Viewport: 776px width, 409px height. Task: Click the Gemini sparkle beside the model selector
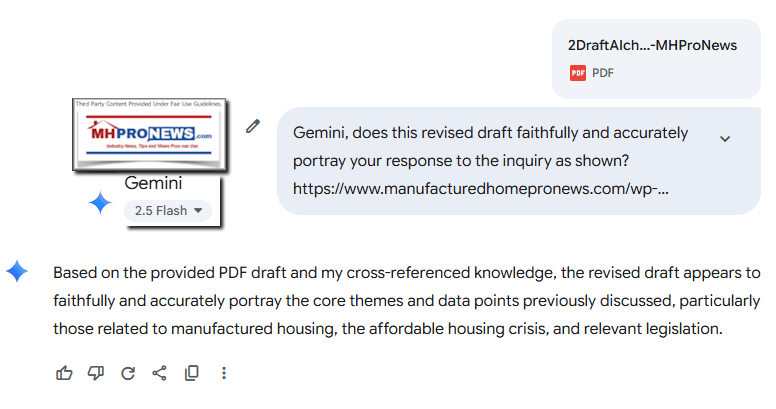[x=100, y=203]
